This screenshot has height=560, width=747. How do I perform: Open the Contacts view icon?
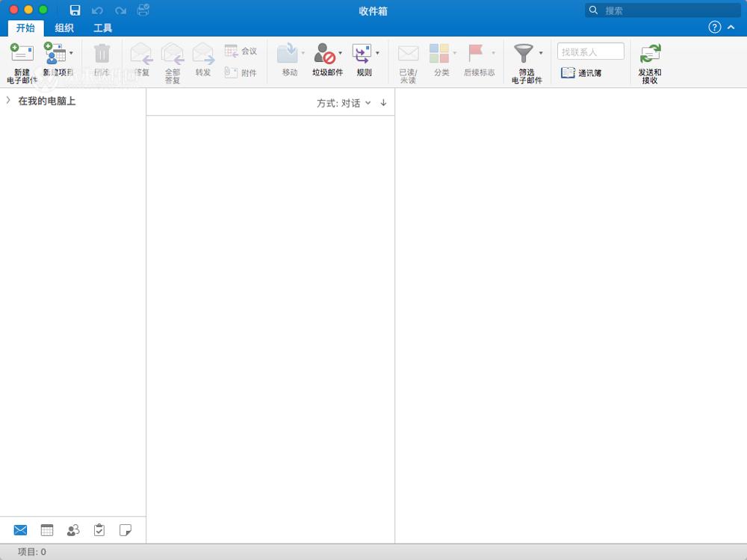click(x=72, y=529)
